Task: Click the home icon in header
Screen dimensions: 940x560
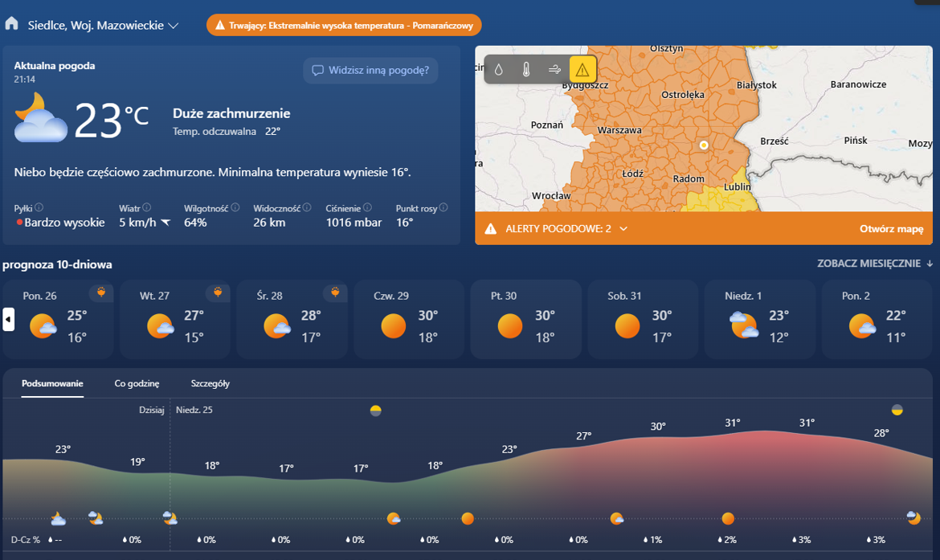Action: (11, 24)
